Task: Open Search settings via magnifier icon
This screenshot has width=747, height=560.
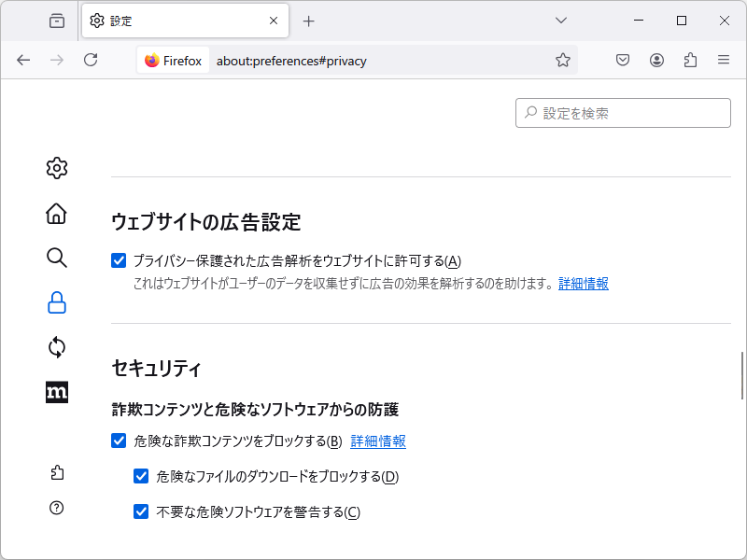Action: coord(56,259)
